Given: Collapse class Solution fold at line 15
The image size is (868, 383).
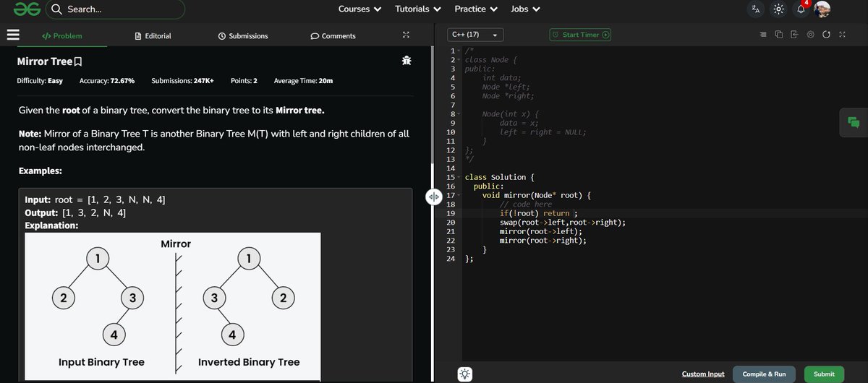Looking at the screenshot, I should (x=459, y=177).
